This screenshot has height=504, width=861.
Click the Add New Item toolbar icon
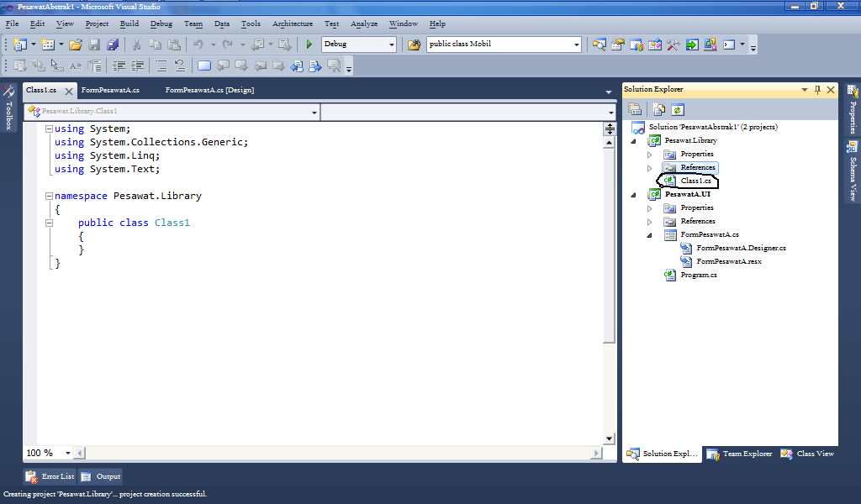48,45
